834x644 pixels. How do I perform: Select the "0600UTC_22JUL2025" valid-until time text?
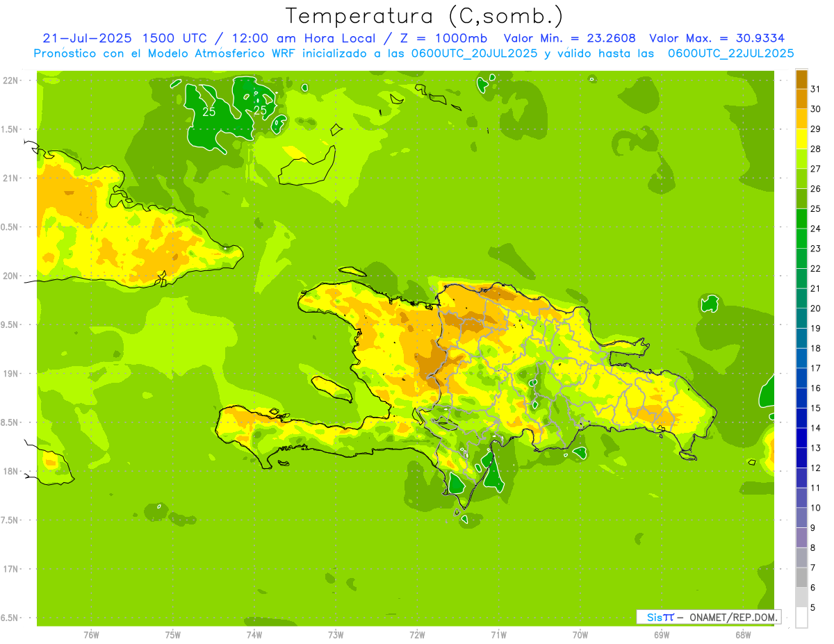[x=730, y=53]
